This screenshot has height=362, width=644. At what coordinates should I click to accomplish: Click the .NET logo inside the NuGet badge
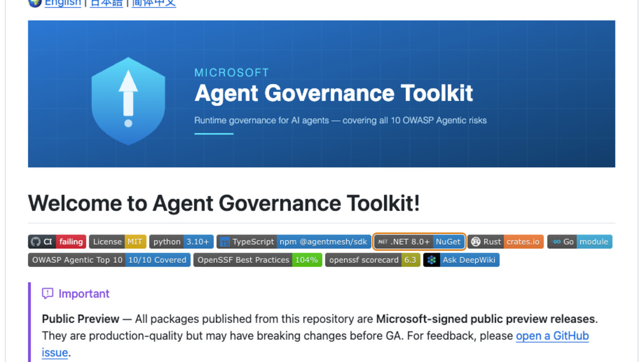coord(383,241)
